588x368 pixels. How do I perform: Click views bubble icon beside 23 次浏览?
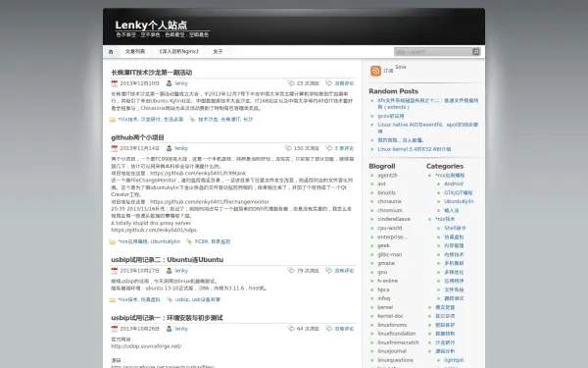click(x=291, y=83)
